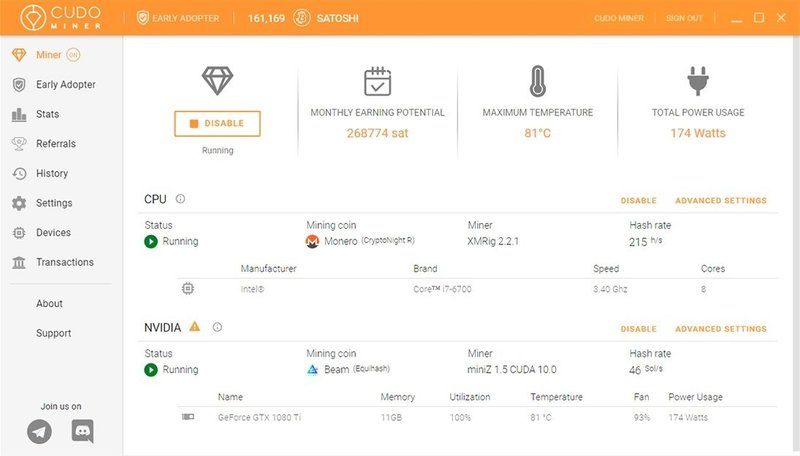The width and height of the screenshot is (800, 456).
Task: Disable CPU mining
Action: click(x=638, y=200)
